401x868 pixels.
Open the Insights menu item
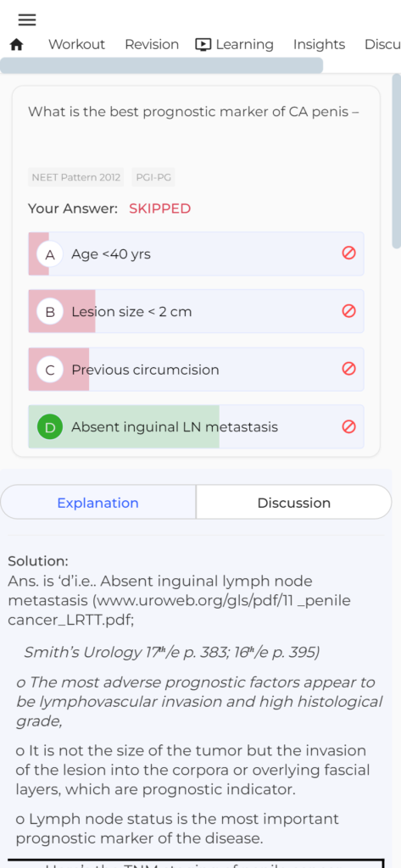(x=319, y=45)
